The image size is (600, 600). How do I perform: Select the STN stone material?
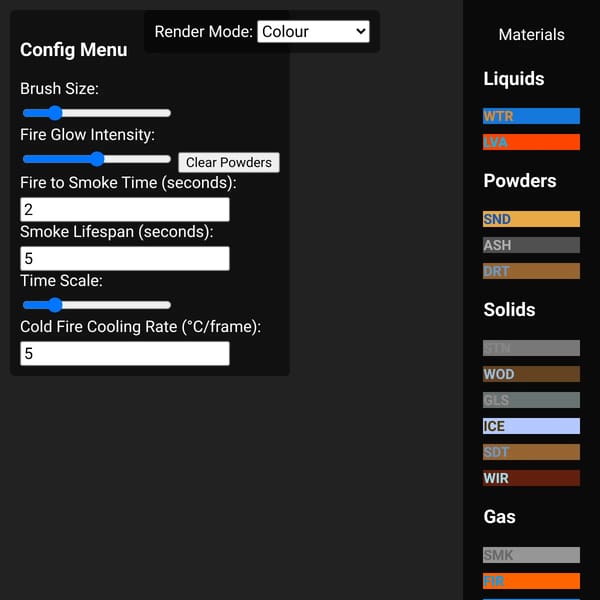tap(531, 348)
